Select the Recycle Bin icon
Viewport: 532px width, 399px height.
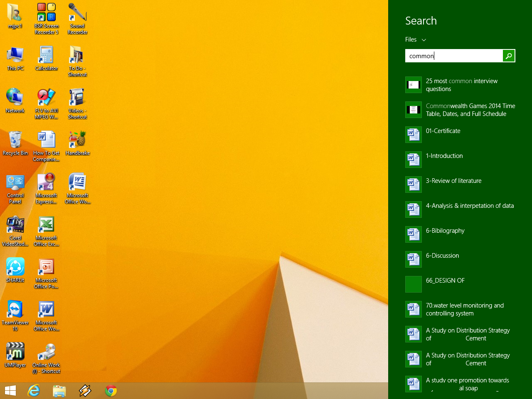[15, 143]
